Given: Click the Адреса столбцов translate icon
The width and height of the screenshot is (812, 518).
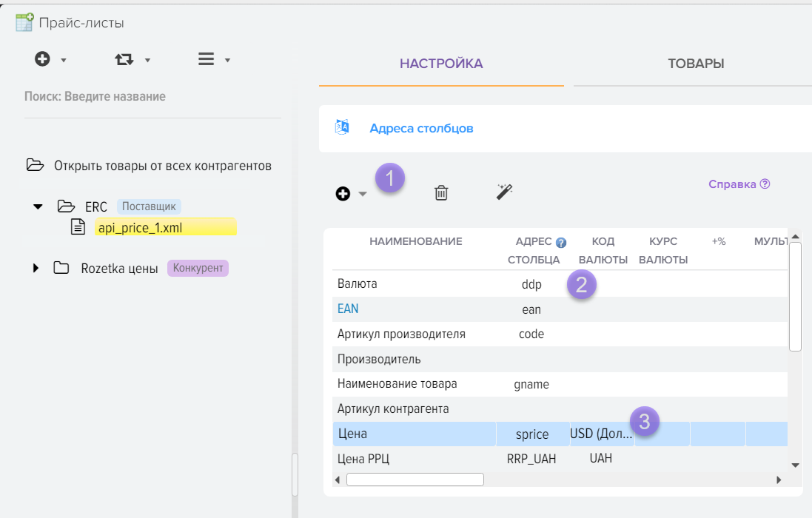Looking at the screenshot, I should pos(342,127).
